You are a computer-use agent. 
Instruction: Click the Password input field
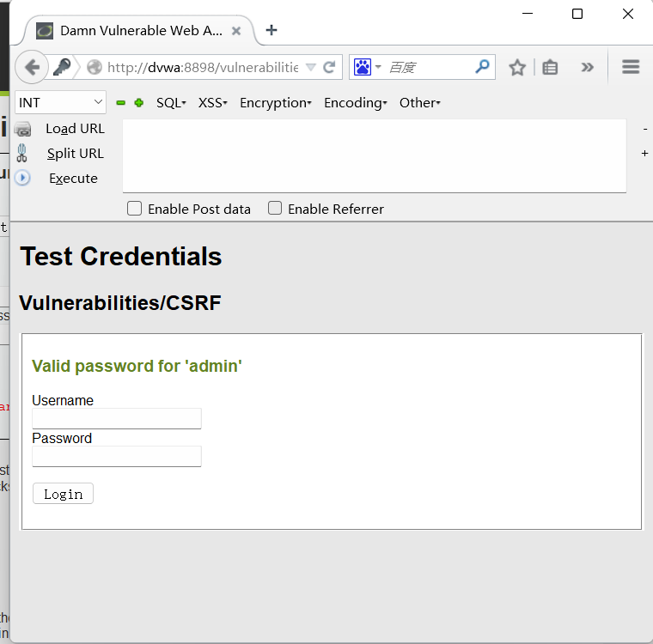[117, 456]
